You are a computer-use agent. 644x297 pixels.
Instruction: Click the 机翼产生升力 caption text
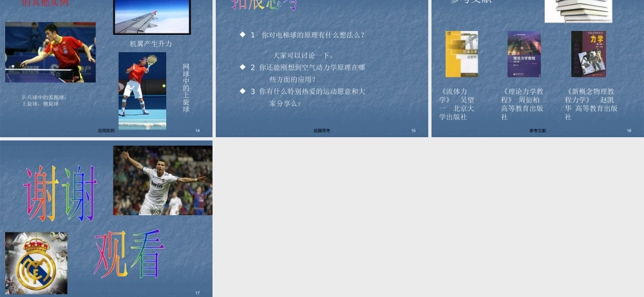tap(151, 44)
